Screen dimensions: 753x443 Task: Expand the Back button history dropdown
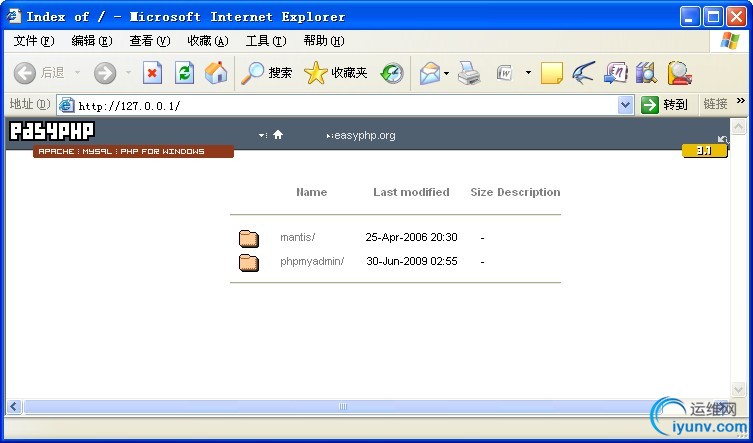[77, 74]
